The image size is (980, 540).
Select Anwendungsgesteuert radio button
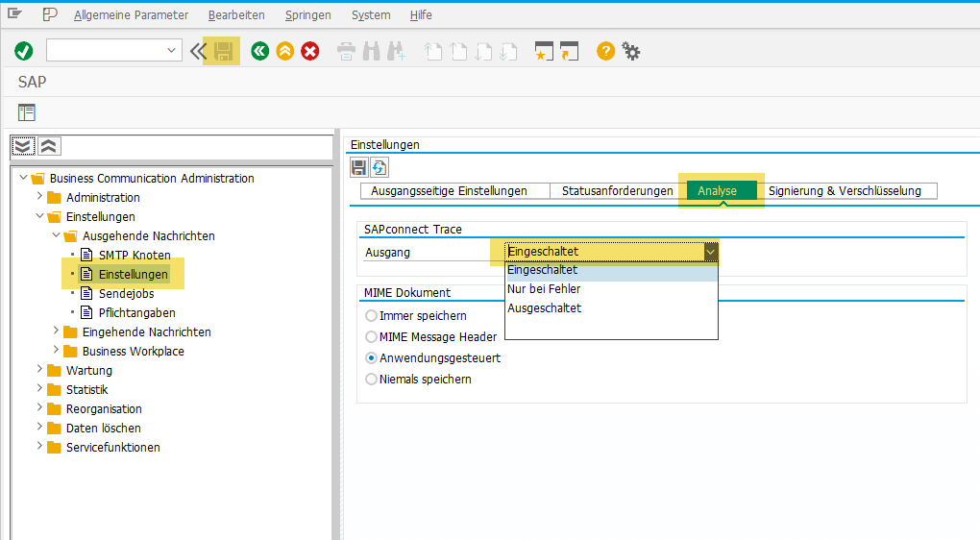coord(371,358)
